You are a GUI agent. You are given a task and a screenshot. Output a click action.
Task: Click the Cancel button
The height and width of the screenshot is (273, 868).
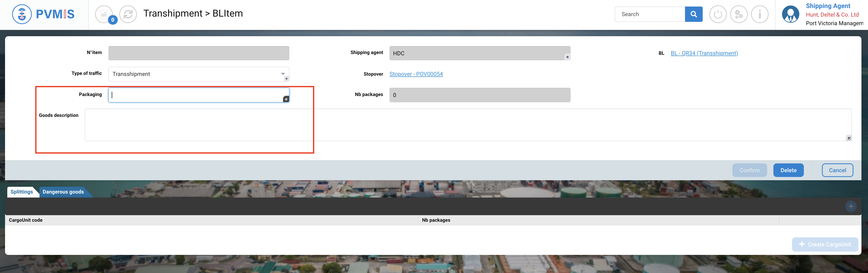(837, 170)
